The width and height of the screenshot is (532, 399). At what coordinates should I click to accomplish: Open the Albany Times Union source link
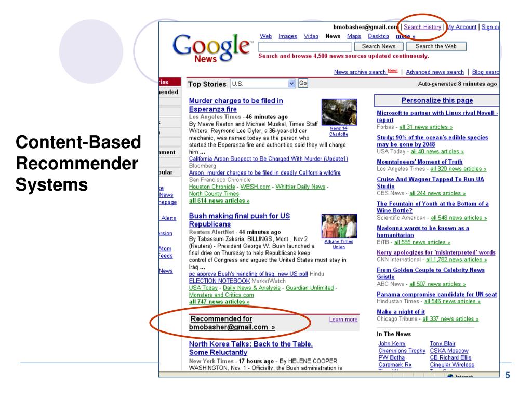click(339, 244)
